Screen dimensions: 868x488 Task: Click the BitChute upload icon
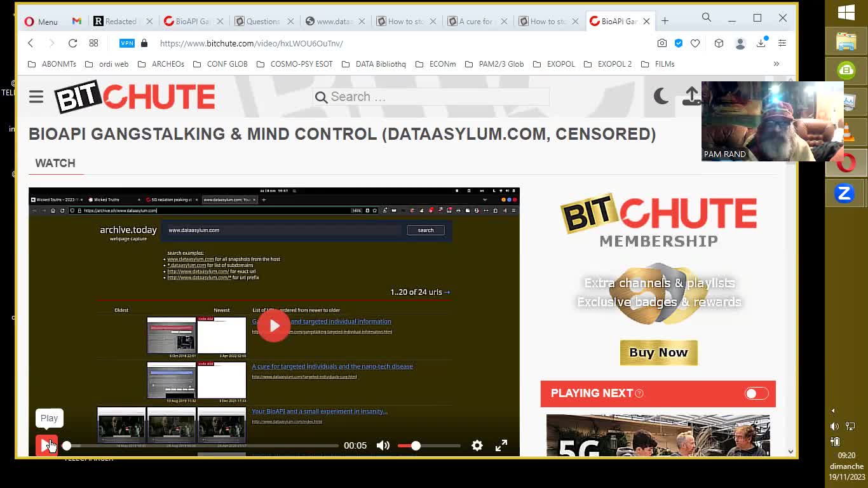coord(691,96)
